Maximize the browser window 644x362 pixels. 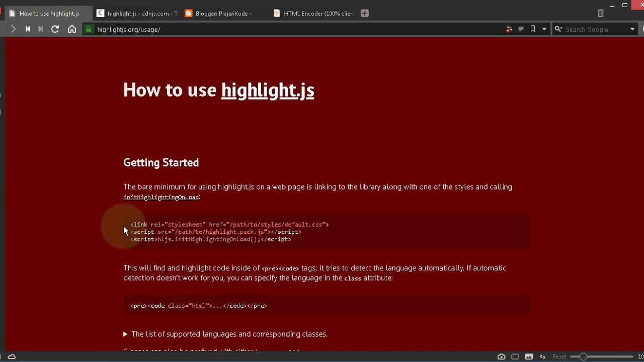625,5
